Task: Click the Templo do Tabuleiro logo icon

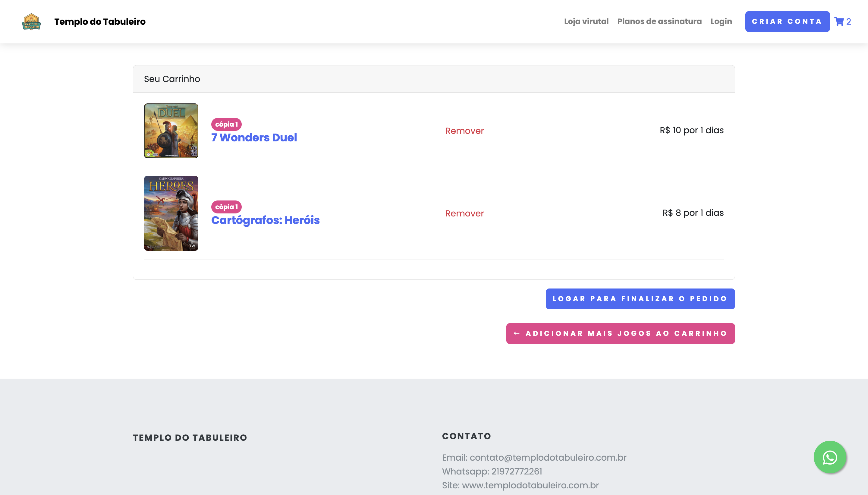Action: click(x=31, y=21)
